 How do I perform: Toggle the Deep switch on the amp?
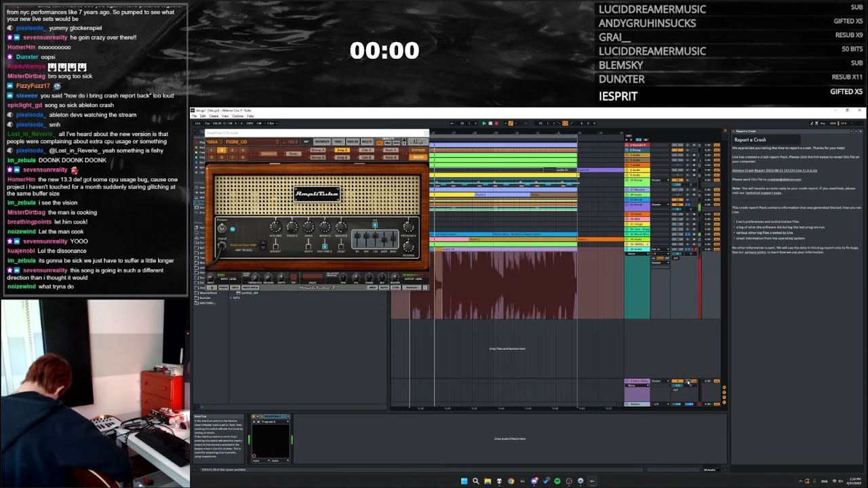pos(341,247)
